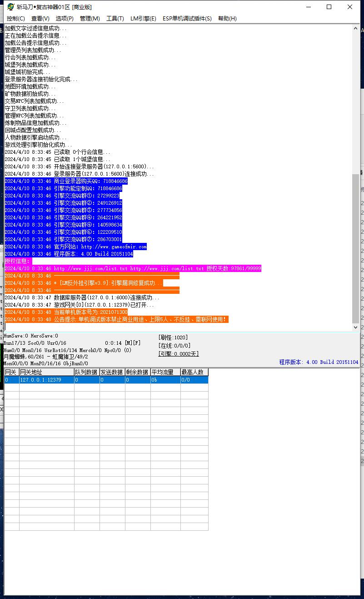Click the log scrollbar down arrow
Image resolution: width=364 pixels, height=599 pixels.
coord(355,327)
